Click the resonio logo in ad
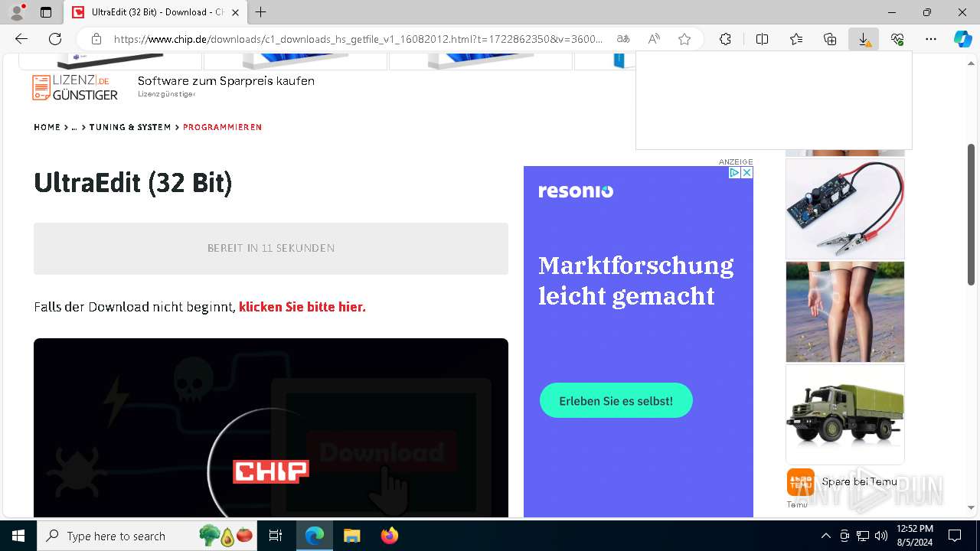 [576, 191]
